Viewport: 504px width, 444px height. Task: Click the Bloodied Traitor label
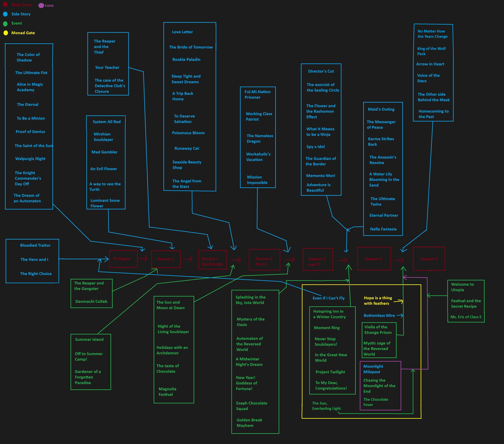pyautogui.click(x=35, y=245)
